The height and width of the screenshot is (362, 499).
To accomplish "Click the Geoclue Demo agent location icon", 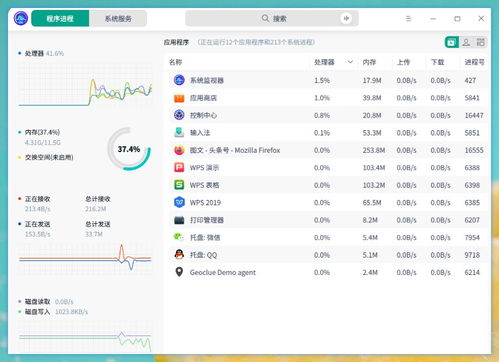I will pos(179,272).
